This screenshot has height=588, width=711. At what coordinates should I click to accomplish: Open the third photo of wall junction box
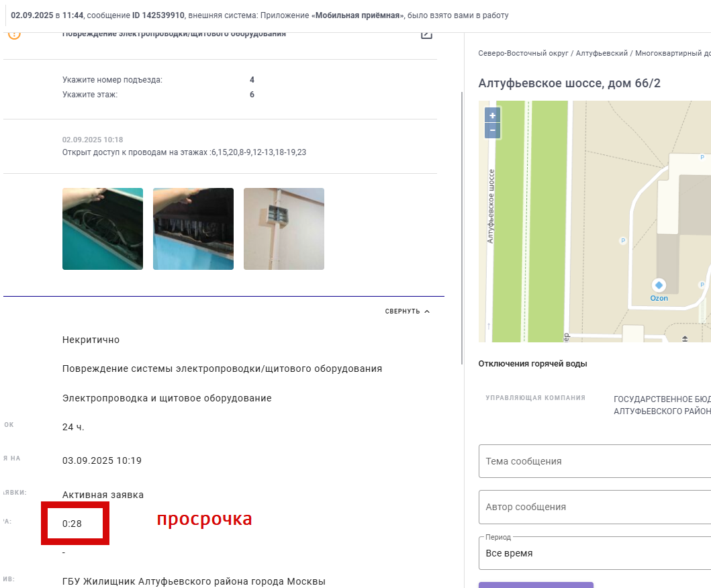(x=284, y=229)
